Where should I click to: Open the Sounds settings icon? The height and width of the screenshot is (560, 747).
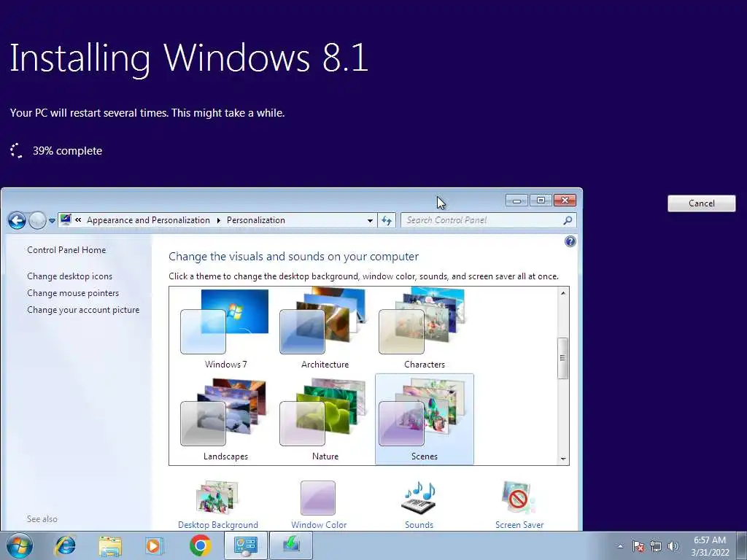[x=419, y=497]
